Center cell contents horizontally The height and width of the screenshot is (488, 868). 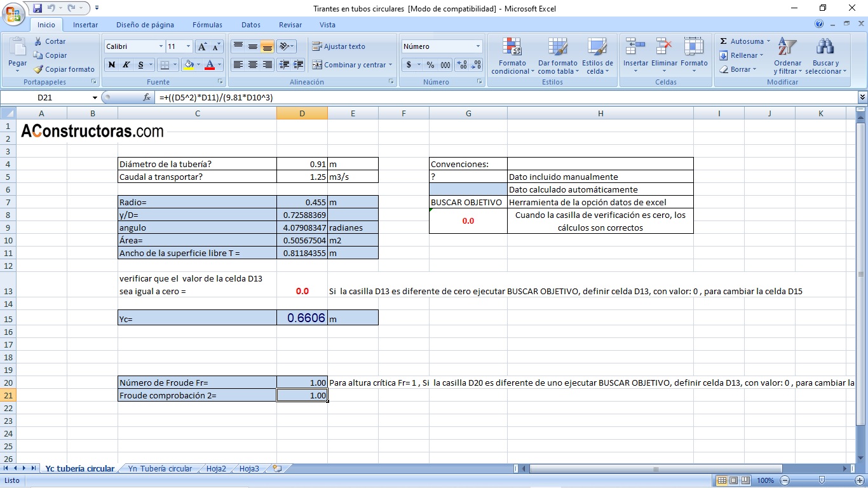(252, 65)
